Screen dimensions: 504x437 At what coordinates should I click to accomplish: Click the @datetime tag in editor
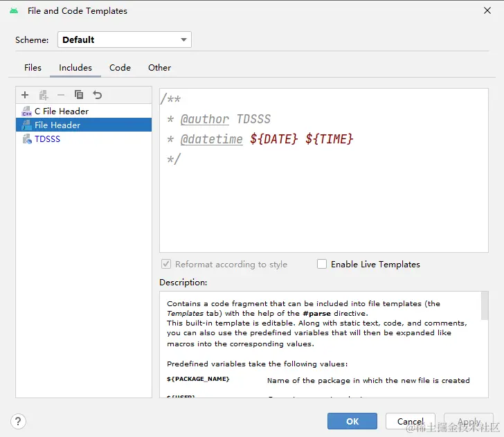212,139
